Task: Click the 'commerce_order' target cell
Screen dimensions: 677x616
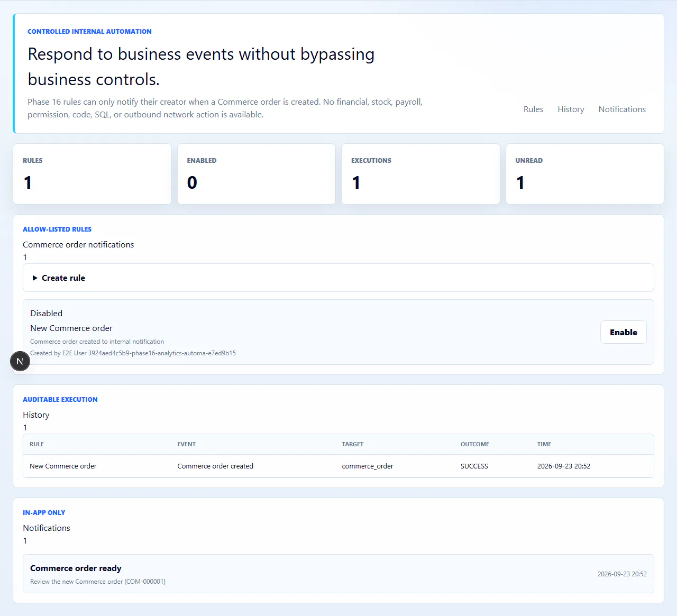Action: [368, 466]
